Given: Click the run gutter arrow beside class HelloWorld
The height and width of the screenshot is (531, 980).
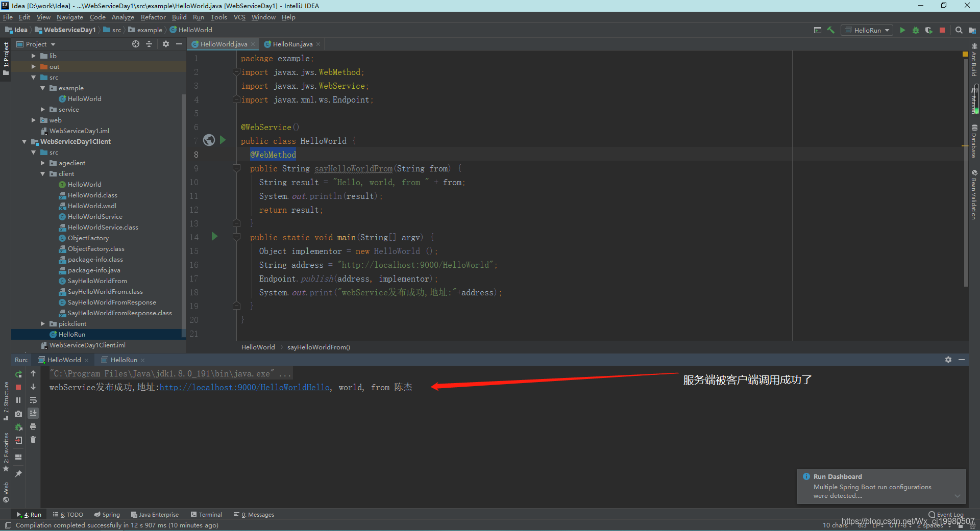Looking at the screenshot, I should pos(223,140).
